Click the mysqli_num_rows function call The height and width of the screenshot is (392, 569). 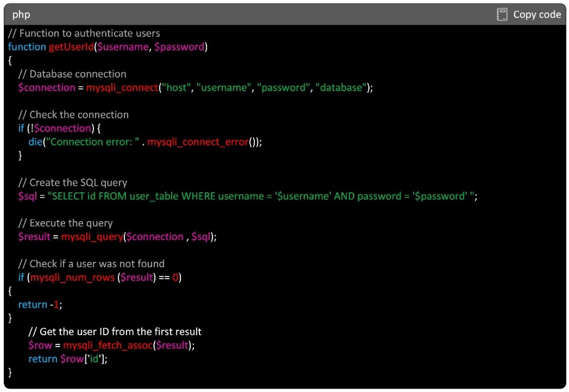73,277
